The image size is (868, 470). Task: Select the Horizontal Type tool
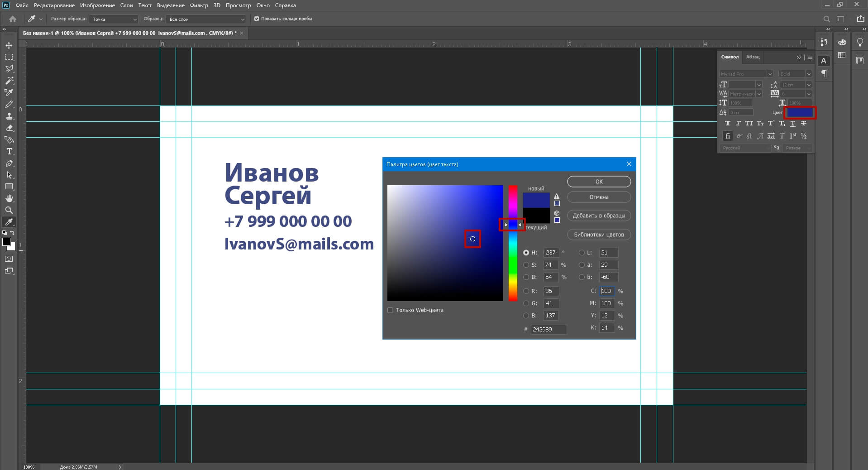(x=9, y=151)
